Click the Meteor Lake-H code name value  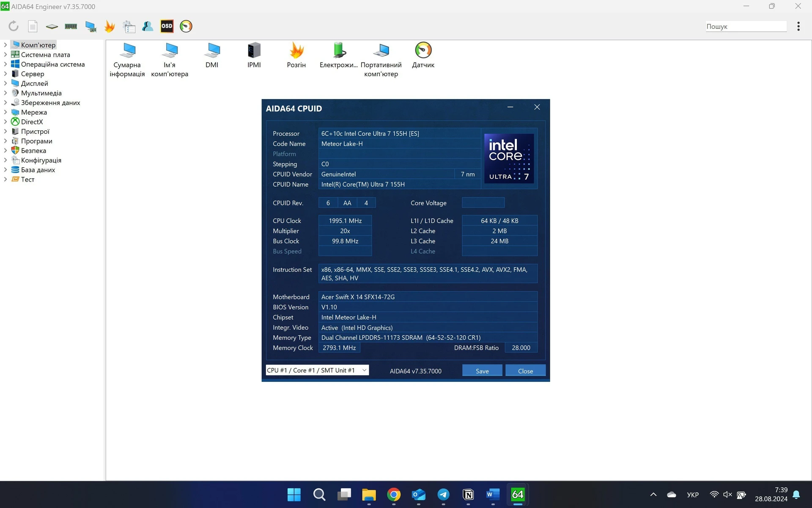click(342, 144)
